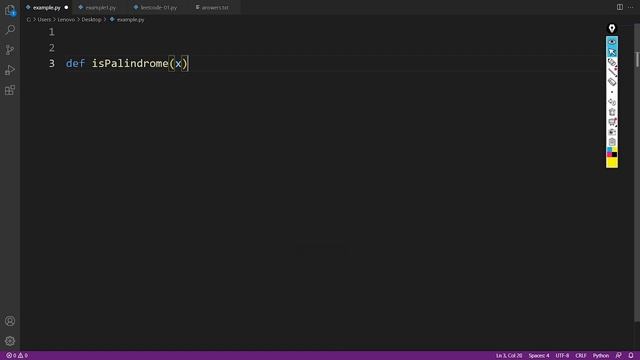Select the eraser tool in annotation toolbar

[612, 82]
